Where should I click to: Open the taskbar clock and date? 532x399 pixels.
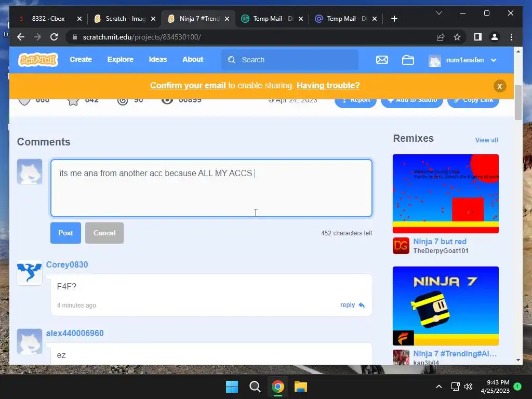(x=495, y=387)
